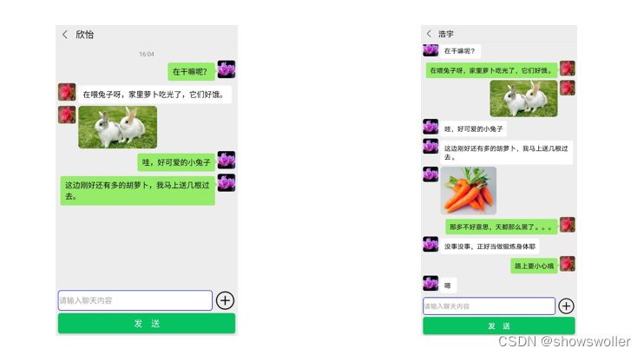Open the rabbit photo in 欣怡 chat
Image resolution: width=644 pixels, height=355 pixels.
pos(118,128)
